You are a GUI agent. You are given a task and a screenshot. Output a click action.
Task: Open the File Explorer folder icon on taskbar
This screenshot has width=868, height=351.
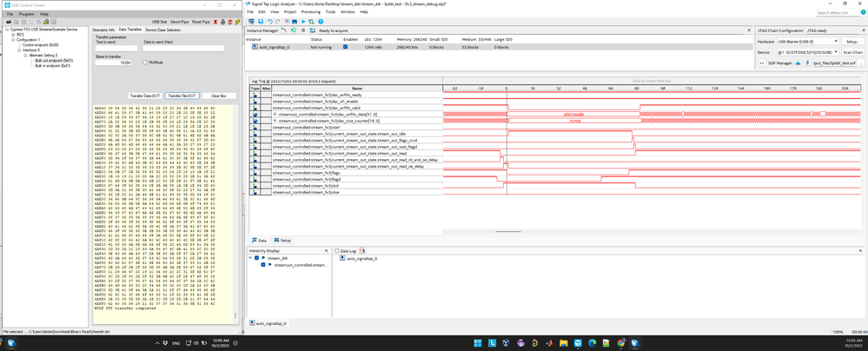(x=563, y=343)
